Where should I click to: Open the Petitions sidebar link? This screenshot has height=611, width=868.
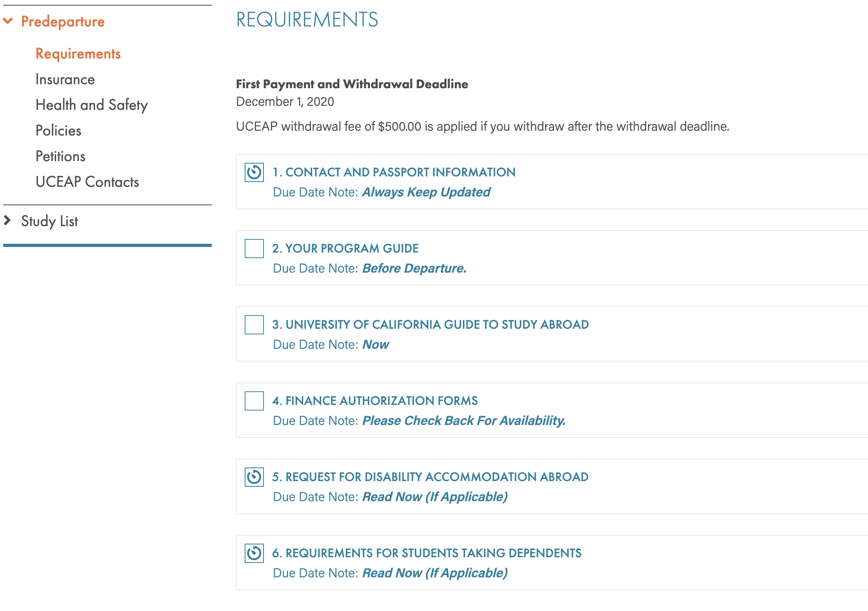point(60,156)
